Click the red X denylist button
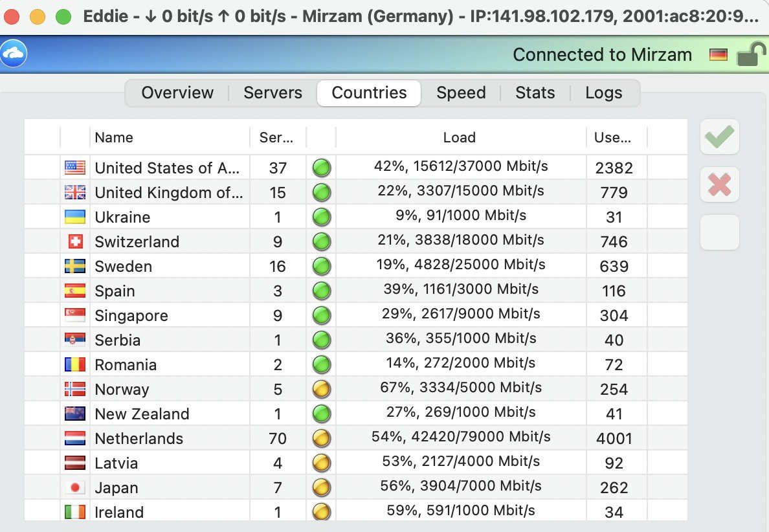 tap(719, 185)
